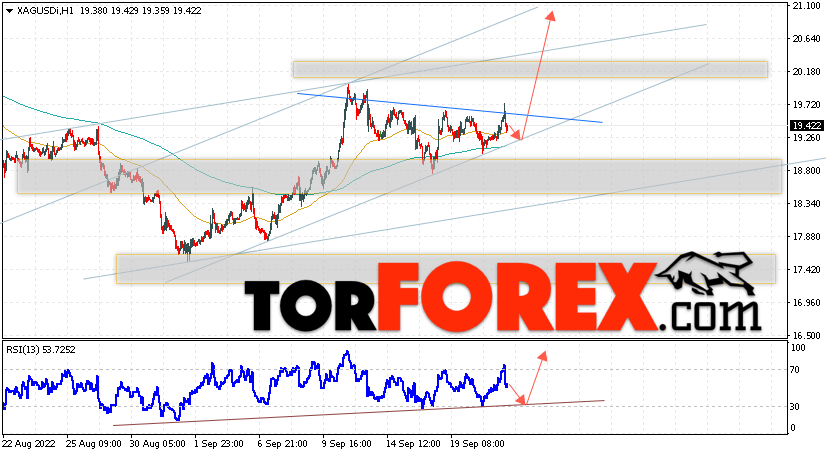Select the 1 Sep 23:00 time label
This screenshot has width=828, height=455.
click(x=219, y=444)
